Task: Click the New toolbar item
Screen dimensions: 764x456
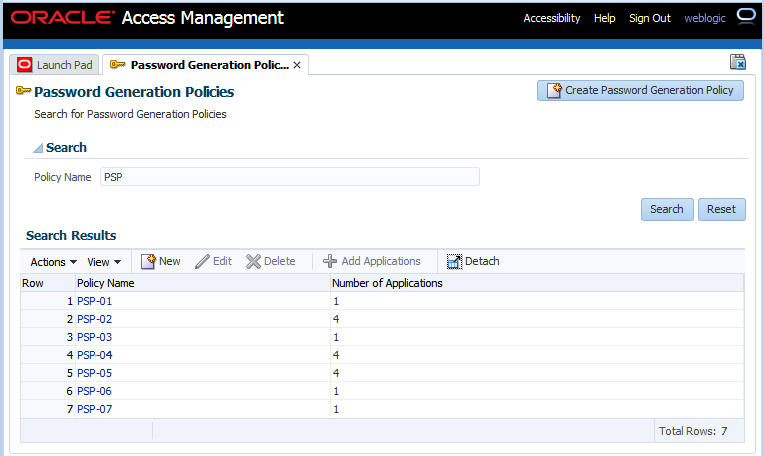Action: click(x=161, y=261)
